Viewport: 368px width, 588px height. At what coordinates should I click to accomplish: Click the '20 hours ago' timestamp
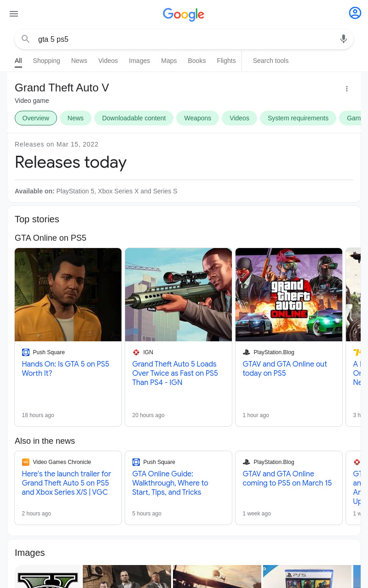[x=148, y=415]
